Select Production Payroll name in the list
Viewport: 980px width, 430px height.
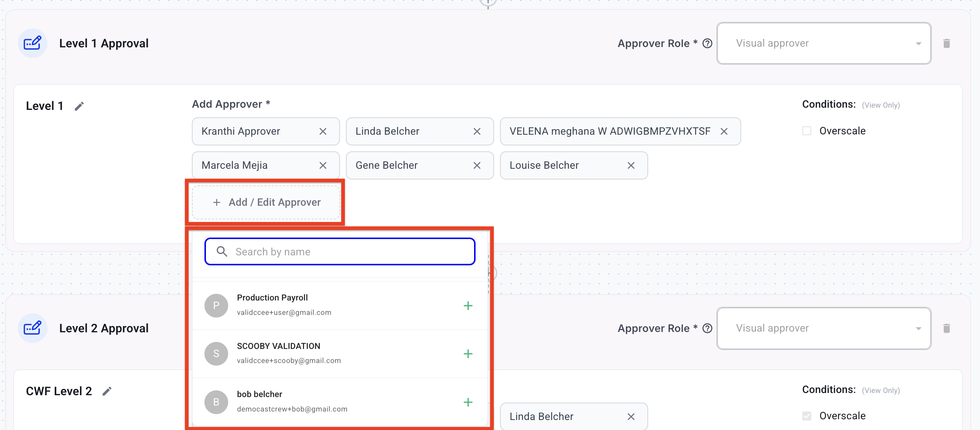click(272, 298)
